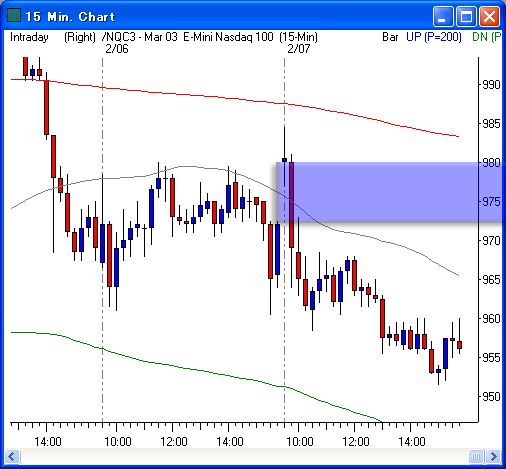Click the chart window icon in title bar
506x469 pixels.
coord(14,15)
